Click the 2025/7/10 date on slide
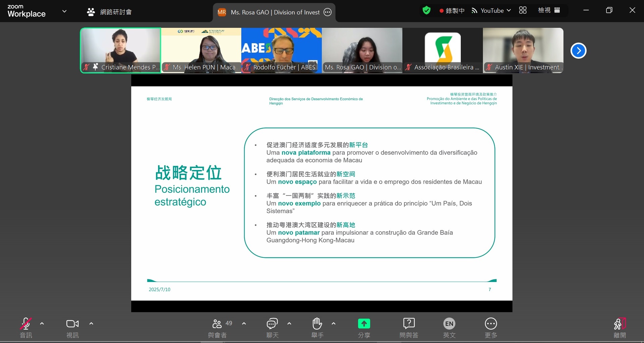 pyautogui.click(x=159, y=289)
